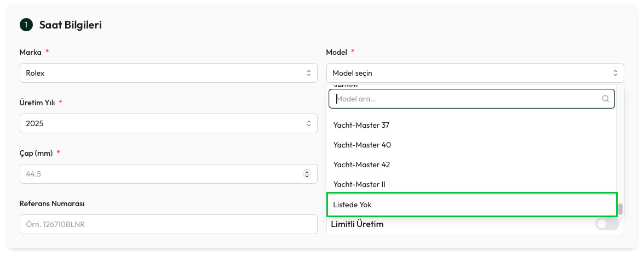644x255 pixels.
Task: Select Yacht-Master 37 from the list
Action: coord(472,125)
